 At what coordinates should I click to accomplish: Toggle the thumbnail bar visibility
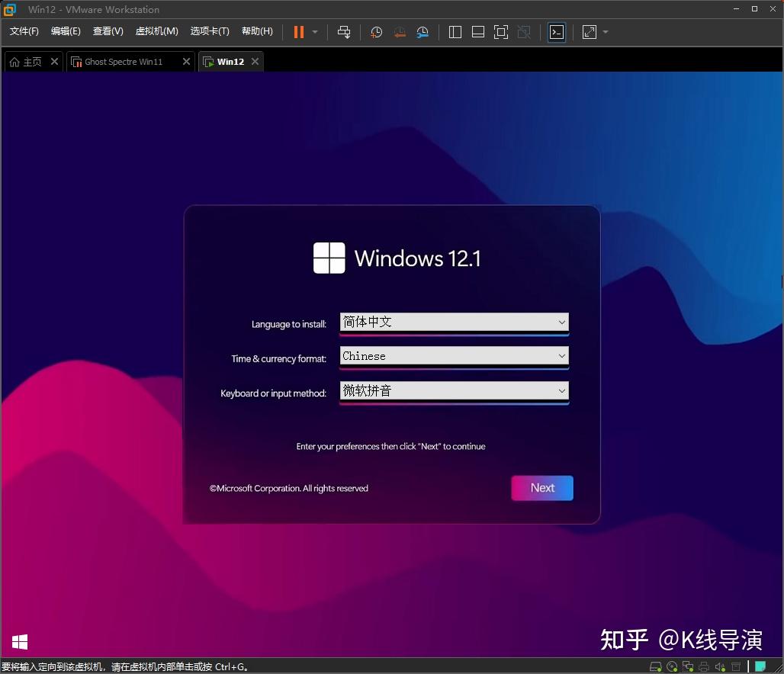click(478, 32)
